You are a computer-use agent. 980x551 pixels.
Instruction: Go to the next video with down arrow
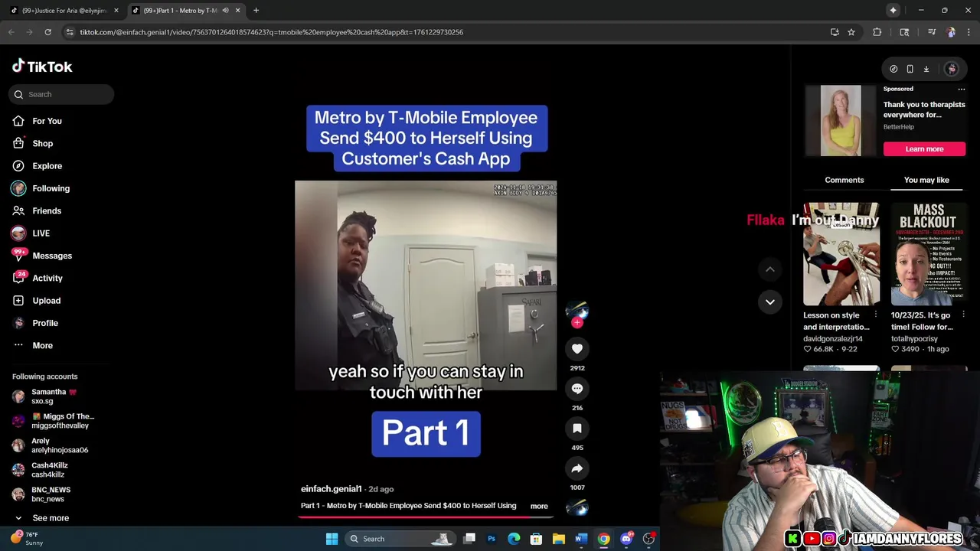[770, 302]
